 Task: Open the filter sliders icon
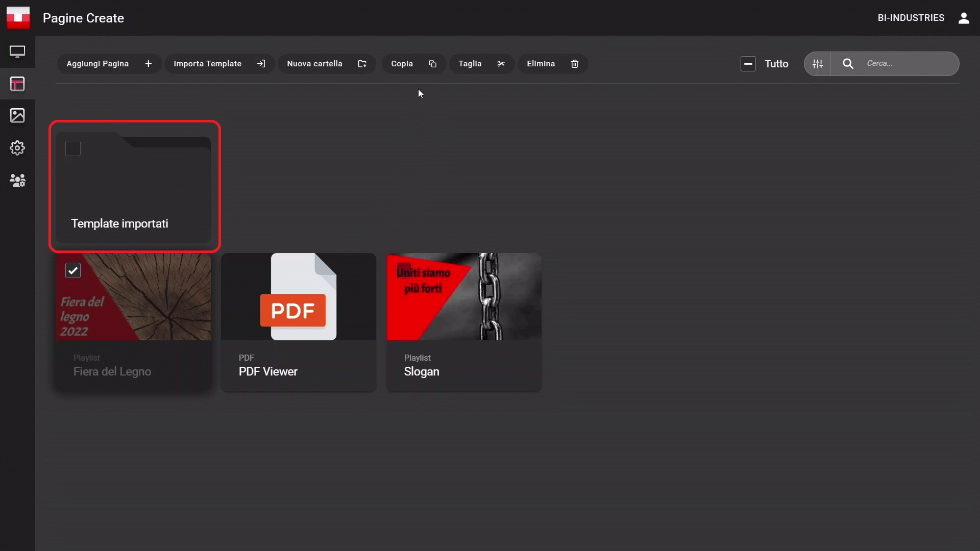(x=818, y=64)
